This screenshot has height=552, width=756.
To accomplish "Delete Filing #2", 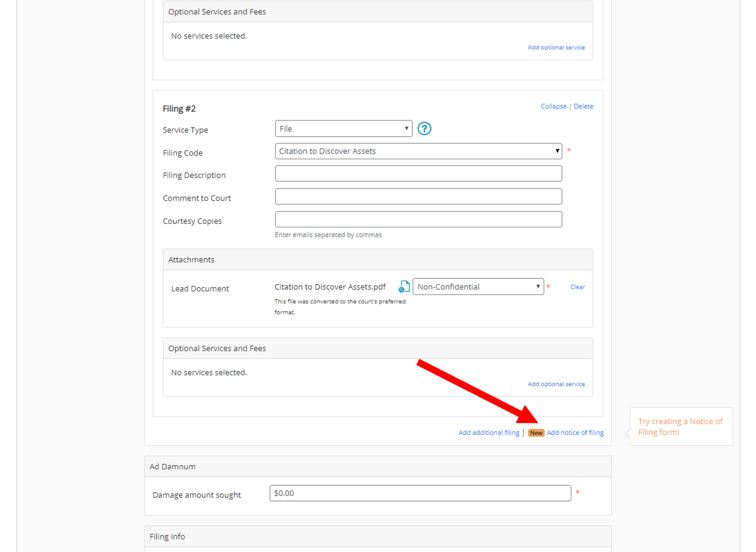I will tap(583, 106).
